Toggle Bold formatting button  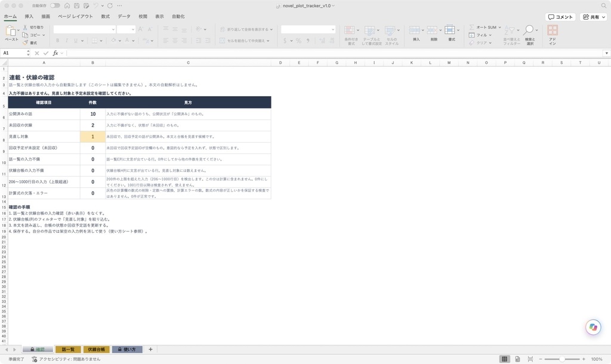tap(58, 41)
